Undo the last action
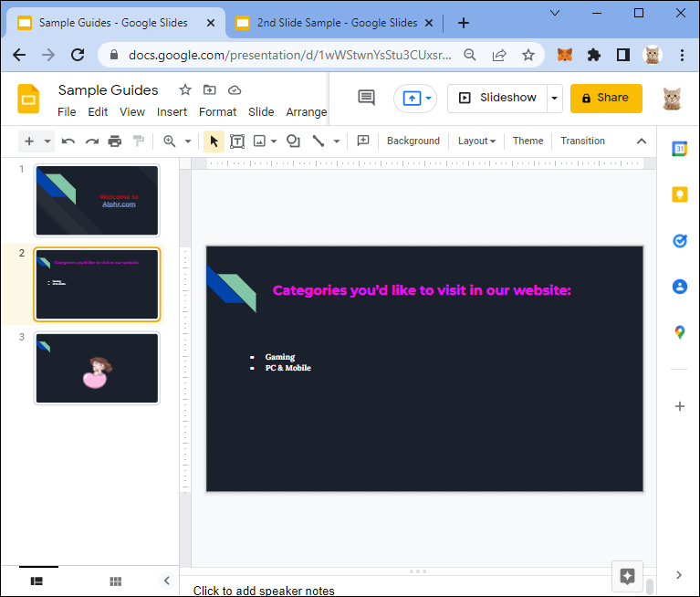Screen dimensions: 700x597 click(x=68, y=141)
